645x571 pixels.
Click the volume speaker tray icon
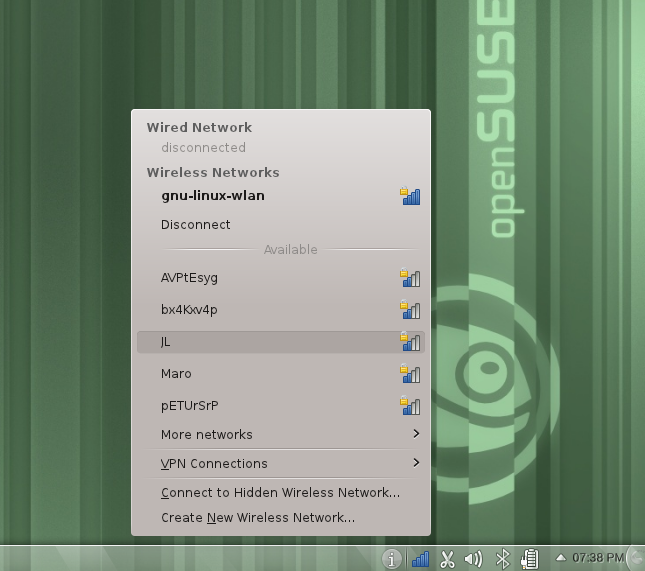473,559
